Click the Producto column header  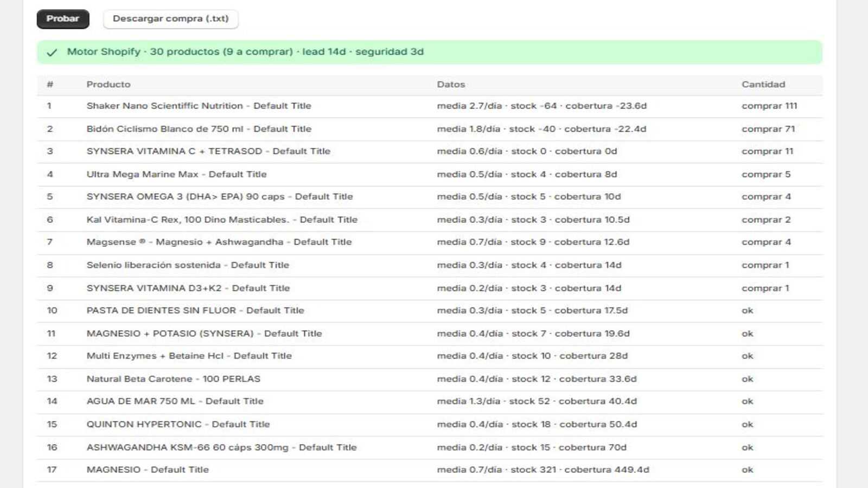(108, 85)
